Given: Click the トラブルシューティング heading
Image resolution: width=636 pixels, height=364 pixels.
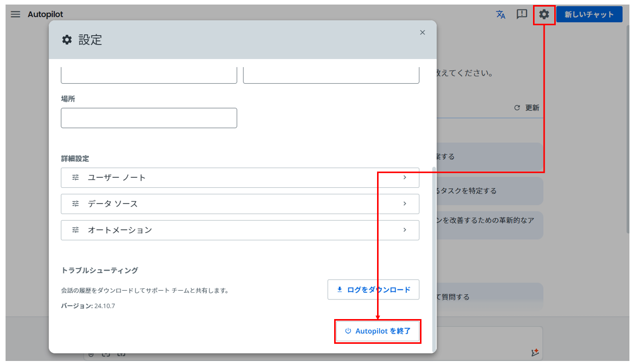Looking at the screenshot, I should (x=99, y=271).
